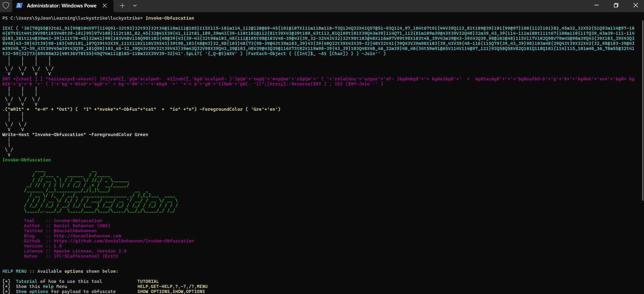Screen dimensions: 644x294
Task: Click the blog URL http://danielbohannon.com
Action: coord(87,236)
